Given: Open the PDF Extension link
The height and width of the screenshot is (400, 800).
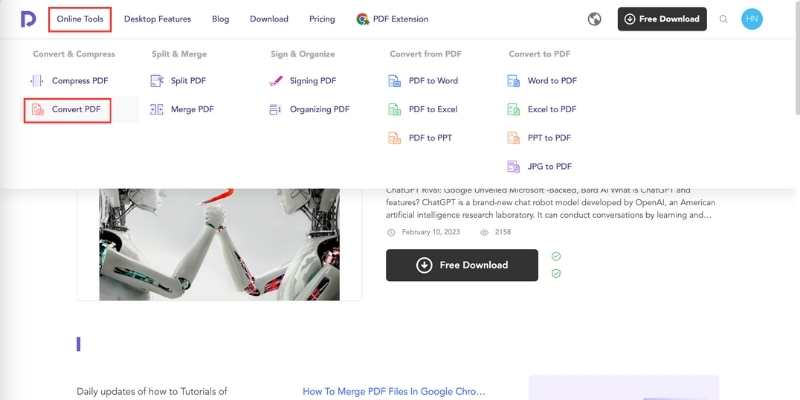Looking at the screenshot, I should (399, 19).
